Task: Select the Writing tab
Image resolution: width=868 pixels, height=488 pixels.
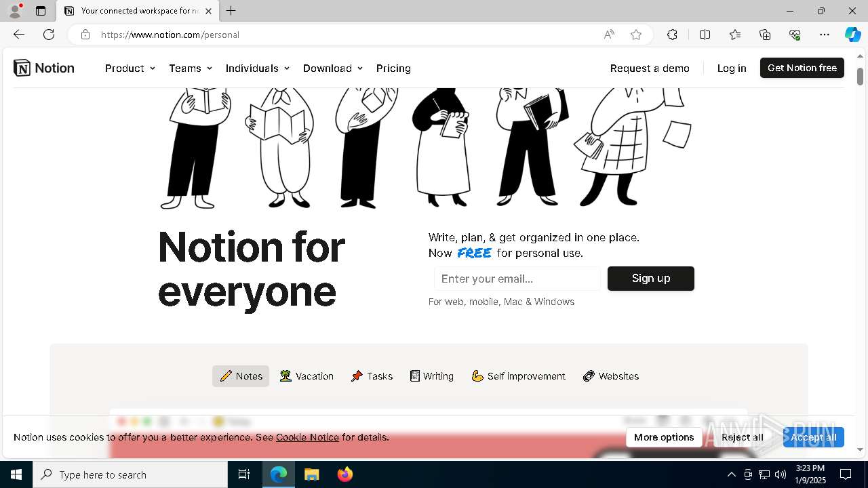Action: pyautogui.click(x=432, y=376)
